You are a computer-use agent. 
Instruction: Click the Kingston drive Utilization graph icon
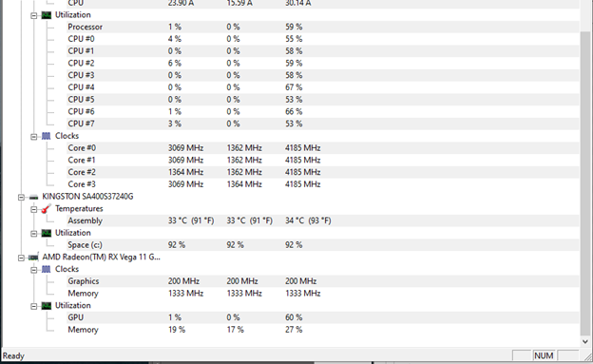[47, 233]
